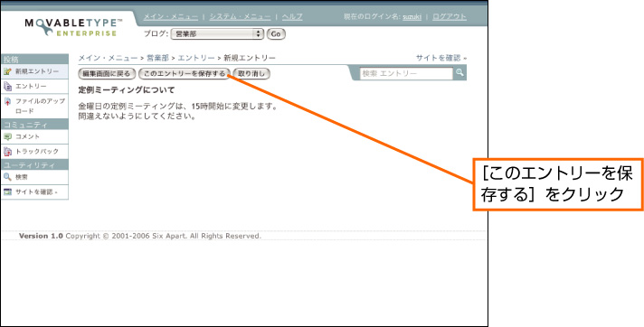The image size is (644, 327).
Task: Click the text 間違えないようにしてください。
Action: coord(137,117)
